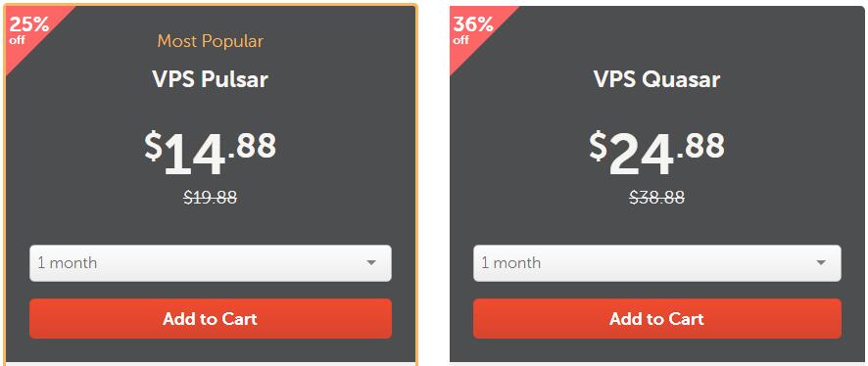
Task: Click the crossed-out $19.88 original price
Action: pos(211,197)
